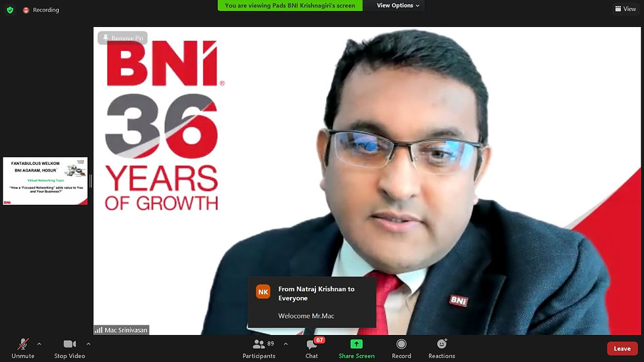Image resolution: width=644 pixels, height=362 pixels.
Task: Click the NK avatar in chat popup
Action: pos(264,292)
